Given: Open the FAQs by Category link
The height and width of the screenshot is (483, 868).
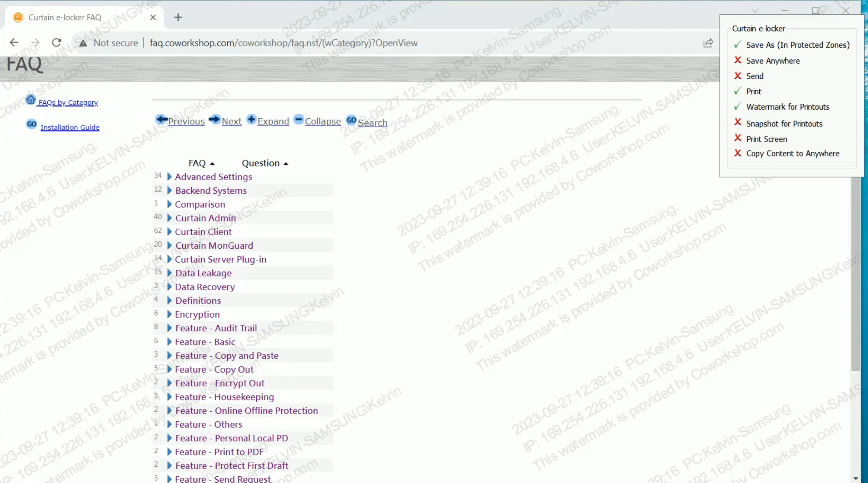Looking at the screenshot, I should (x=68, y=102).
